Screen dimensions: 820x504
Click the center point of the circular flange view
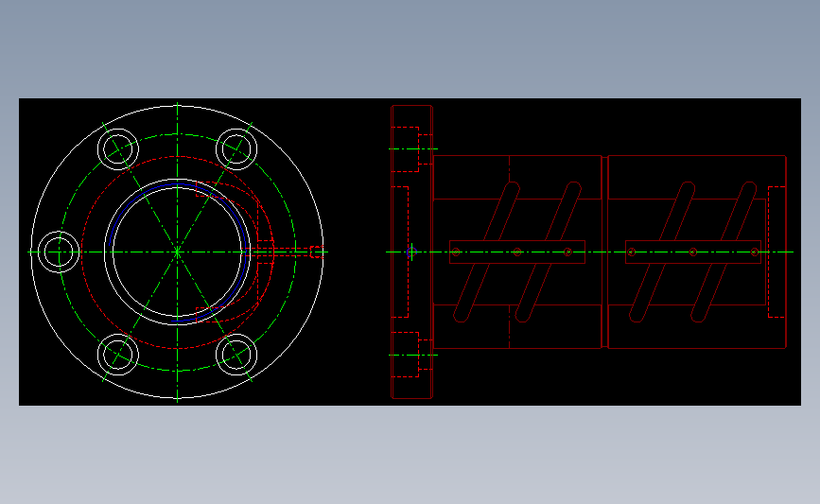tap(177, 252)
